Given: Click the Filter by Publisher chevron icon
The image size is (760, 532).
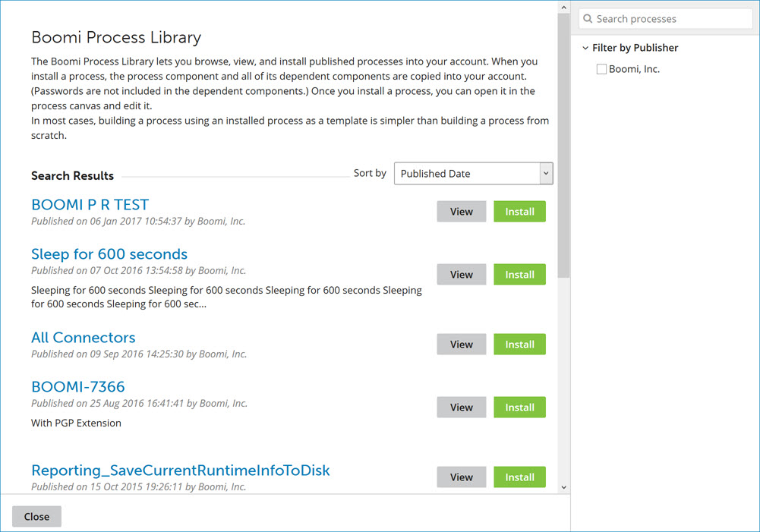Looking at the screenshot, I should pos(585,47).
